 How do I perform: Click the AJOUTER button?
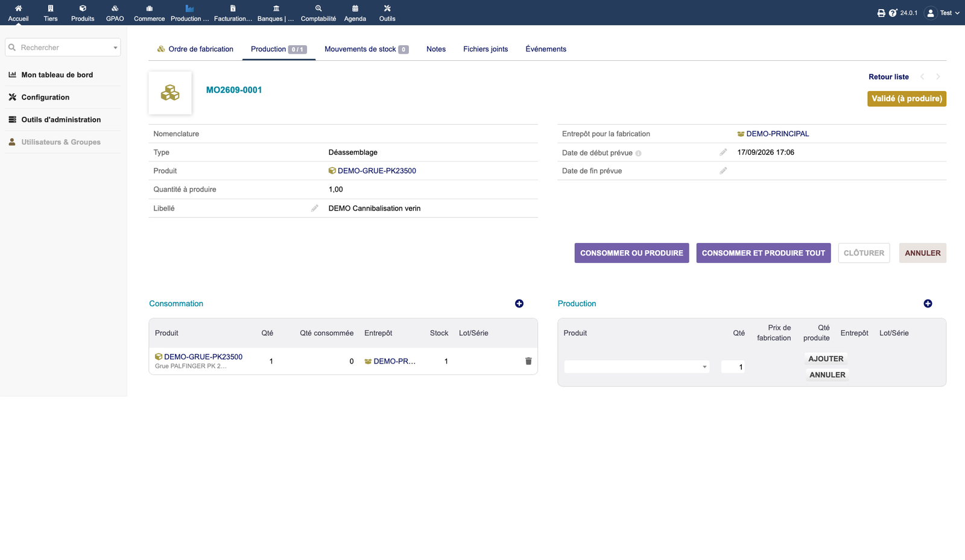tap(826, 359)
